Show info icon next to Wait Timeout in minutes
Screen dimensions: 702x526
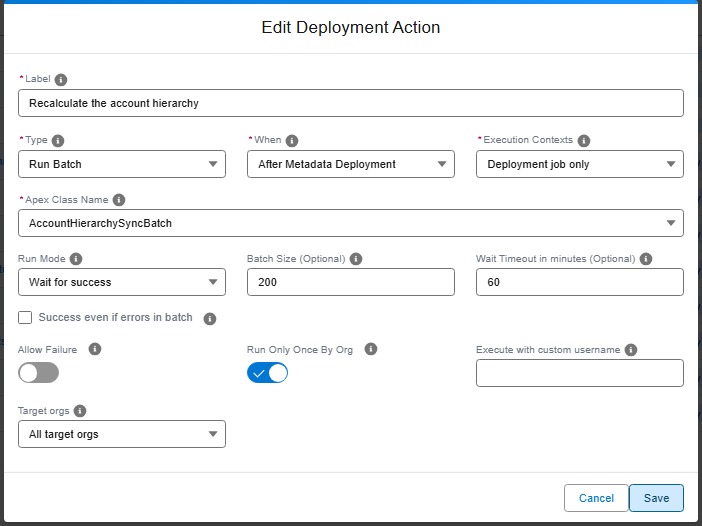click(646, 259)
